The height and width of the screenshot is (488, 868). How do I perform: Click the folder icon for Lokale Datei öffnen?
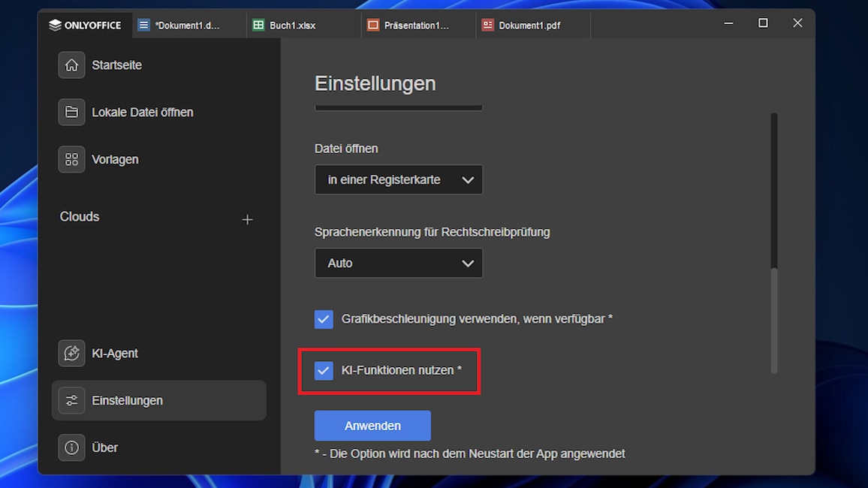coord(71,112)
